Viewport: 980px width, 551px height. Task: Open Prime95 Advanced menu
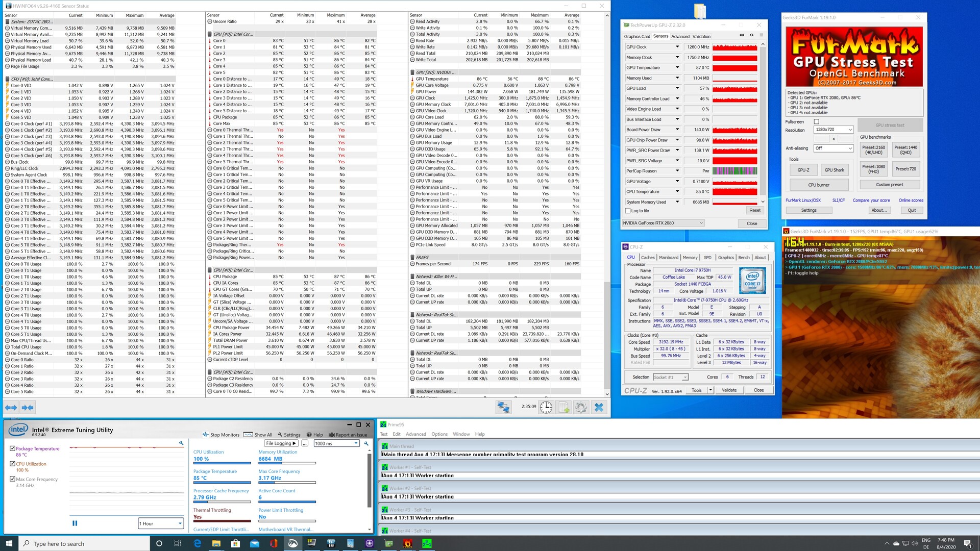pyautogui.click(x=415, y=434)
